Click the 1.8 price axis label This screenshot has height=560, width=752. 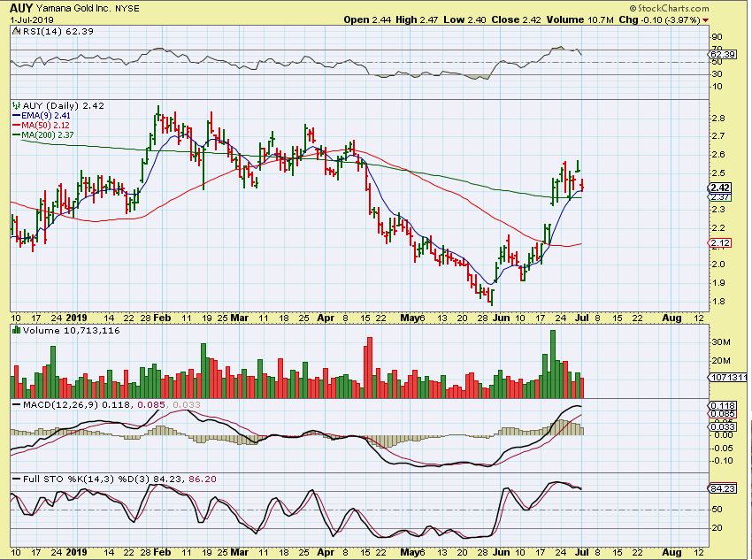[x=719, y=301]
